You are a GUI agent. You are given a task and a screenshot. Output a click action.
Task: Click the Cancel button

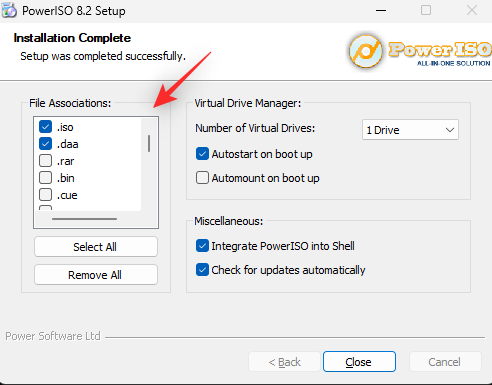pyautogui.click(x=445, y=361)
